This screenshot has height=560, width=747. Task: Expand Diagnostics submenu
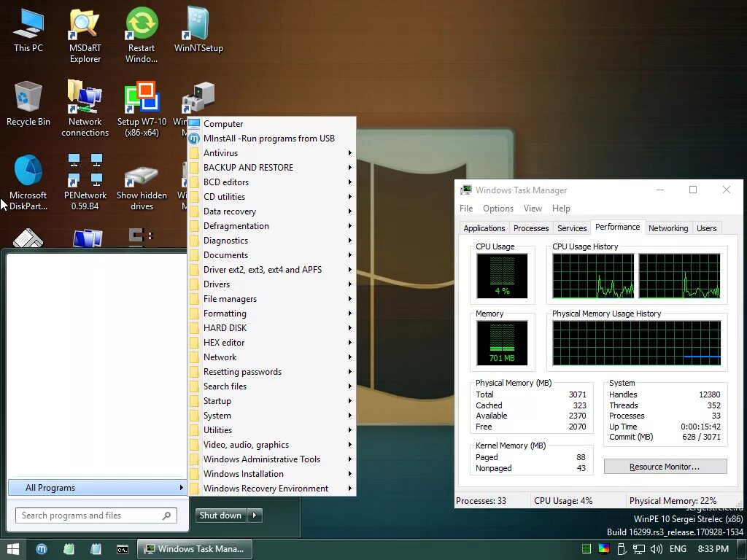point(271,241)
